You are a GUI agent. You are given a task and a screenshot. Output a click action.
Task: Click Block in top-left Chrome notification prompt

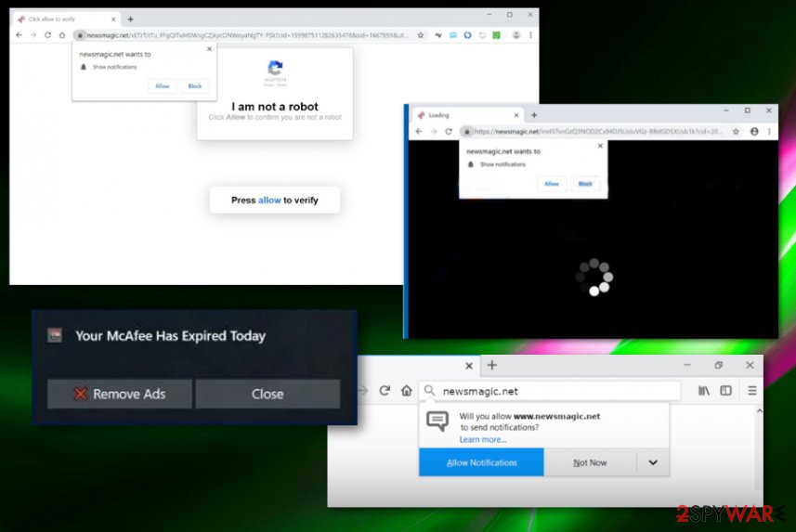[x=194, y=85]
